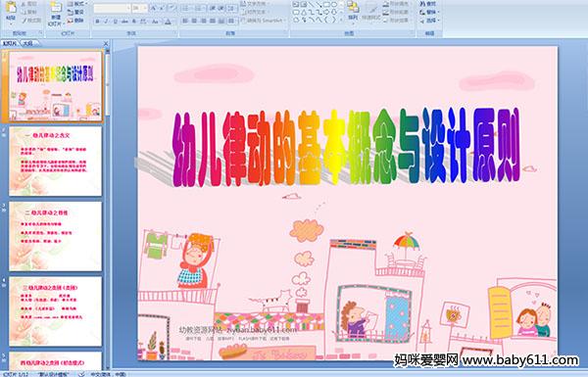Select slide three thumbnail in panel
Viewport: 588px width, 377px height.
(x=55, y=236)
